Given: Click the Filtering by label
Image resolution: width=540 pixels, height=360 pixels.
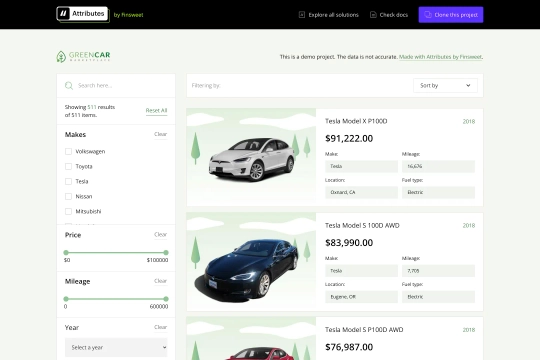Looking at the screenshot, I should 206,85.
